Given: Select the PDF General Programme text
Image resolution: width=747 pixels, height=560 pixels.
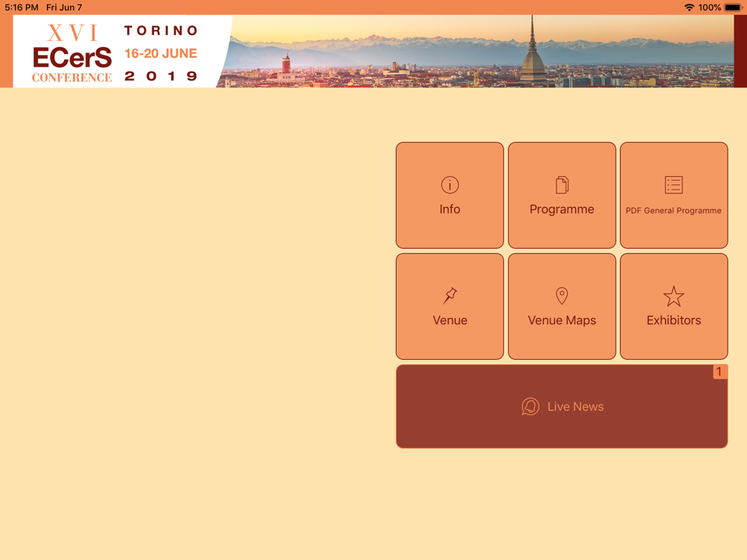Looking at the screenshot, I should [674, 211].
